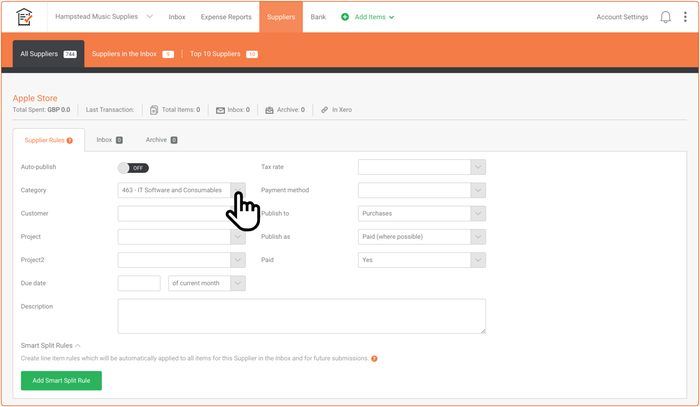Open the Bank section

coord(318,17)
